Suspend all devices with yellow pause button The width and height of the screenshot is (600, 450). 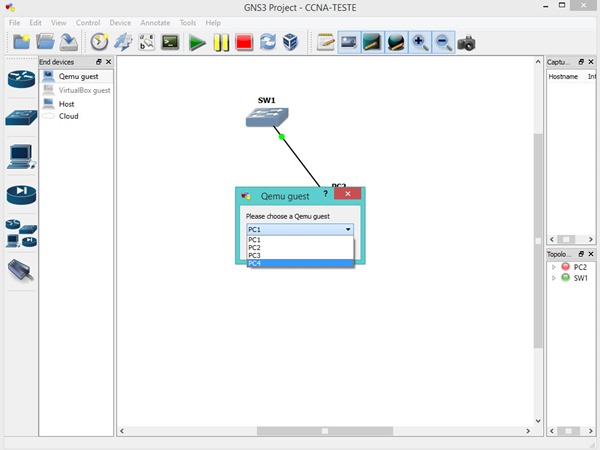point(221,42)
